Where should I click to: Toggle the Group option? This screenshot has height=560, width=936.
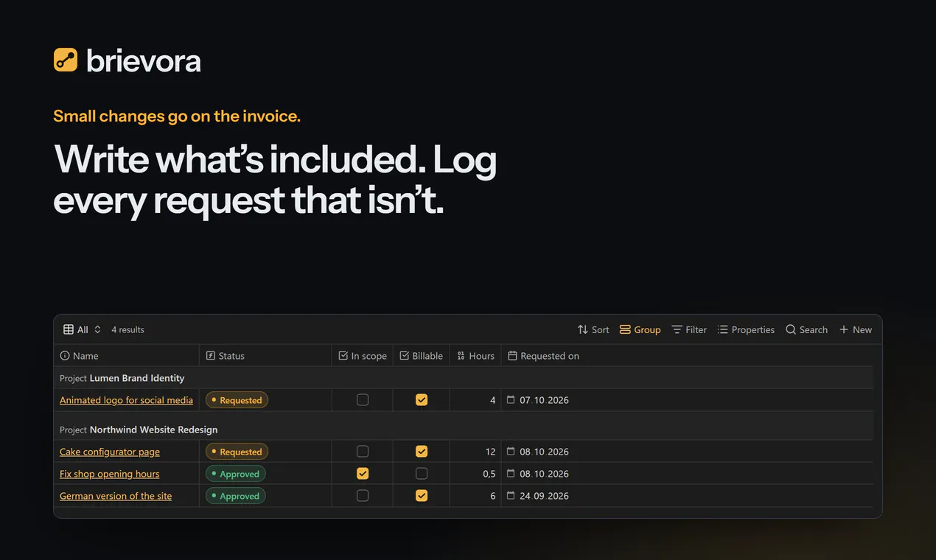(640, 329)
